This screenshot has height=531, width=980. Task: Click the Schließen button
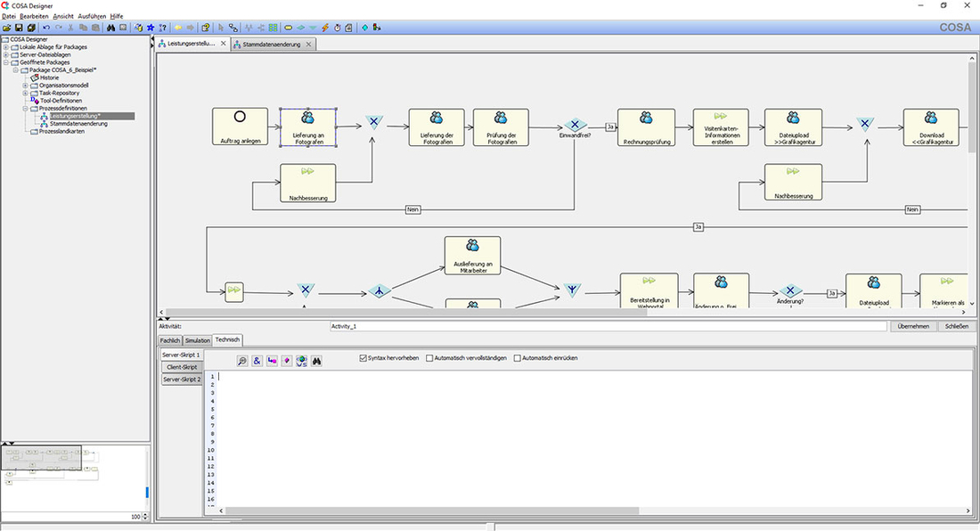tap(955, 326)
